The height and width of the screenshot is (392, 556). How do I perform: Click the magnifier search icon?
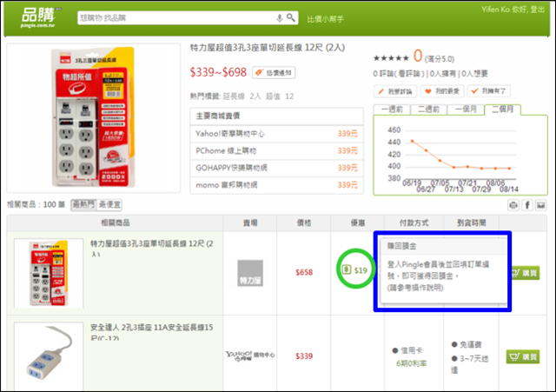coord(291,17)
